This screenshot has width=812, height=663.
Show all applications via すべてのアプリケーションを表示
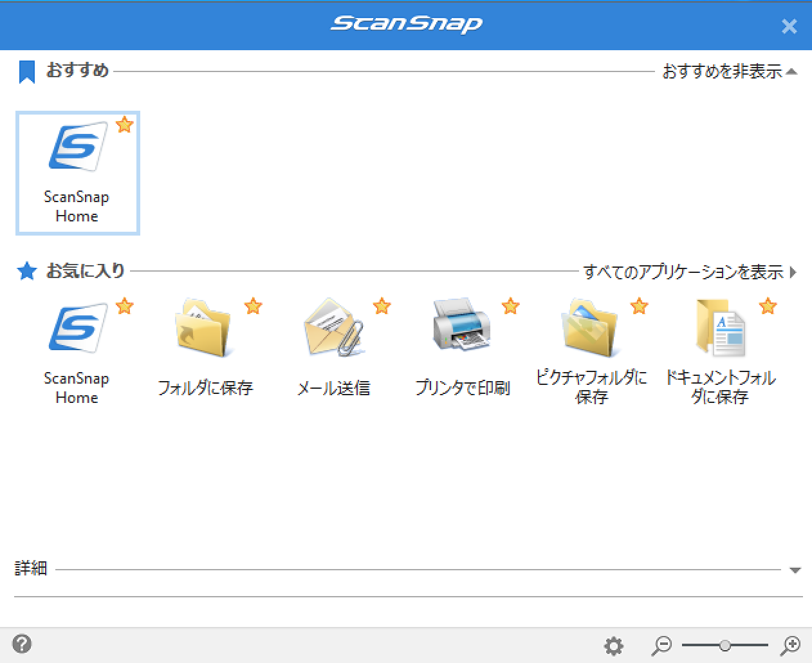click(690, 272)
